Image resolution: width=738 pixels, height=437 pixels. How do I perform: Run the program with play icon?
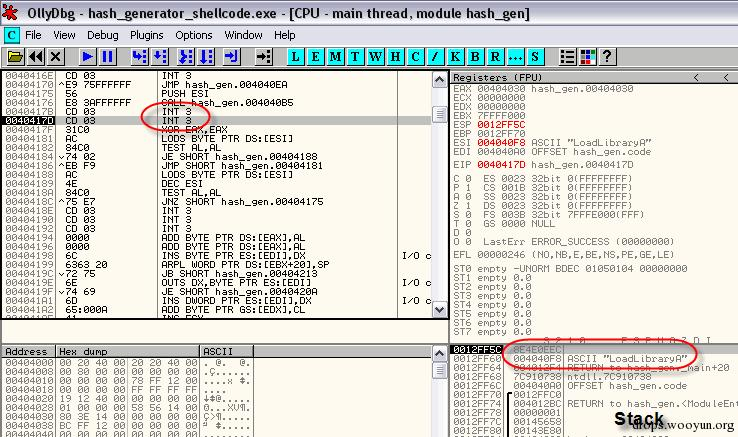click(87, 57)
